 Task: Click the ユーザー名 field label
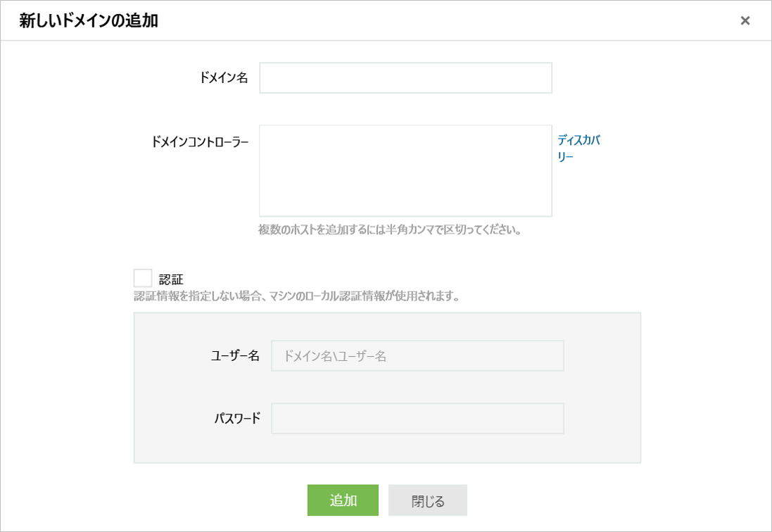[235, 356]
